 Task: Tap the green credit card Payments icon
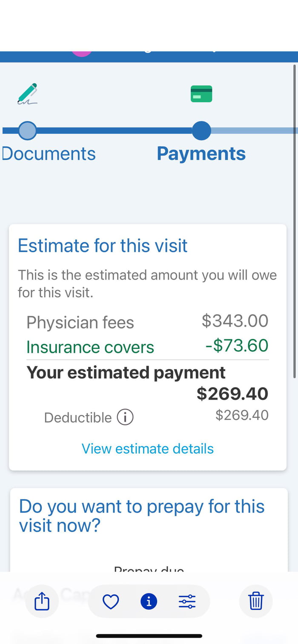click(x=201, y=93)
